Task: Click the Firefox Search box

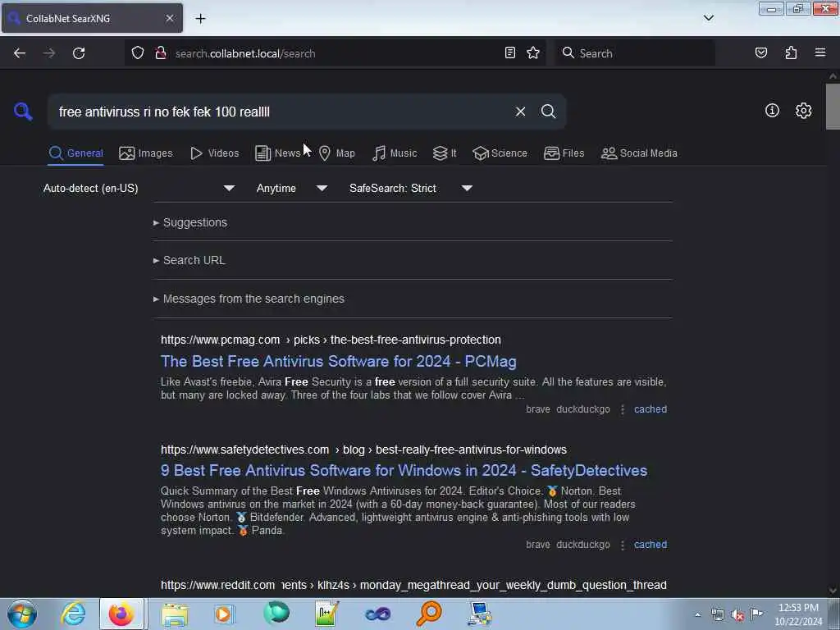Action: (x=635, y=53)
